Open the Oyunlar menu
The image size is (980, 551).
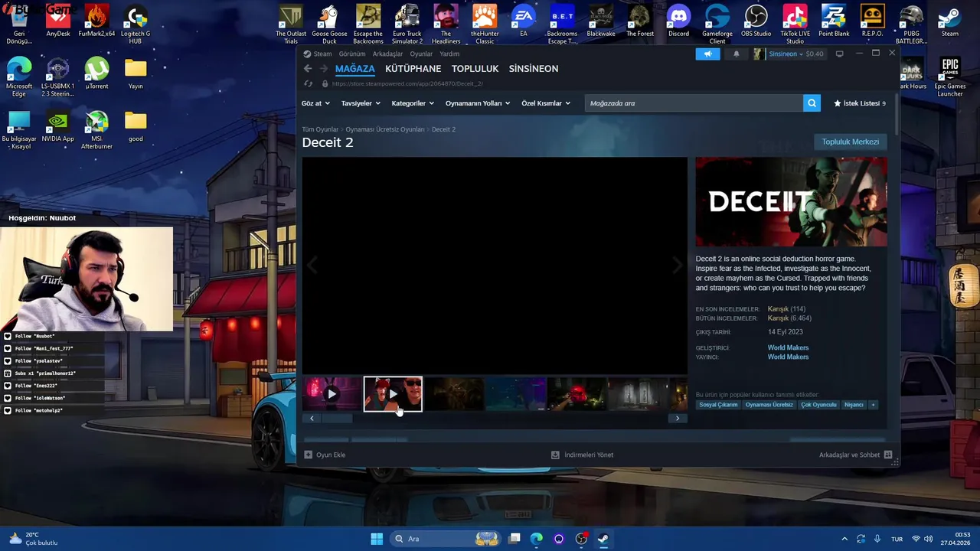pyautogui.click(x=421, y=54)
